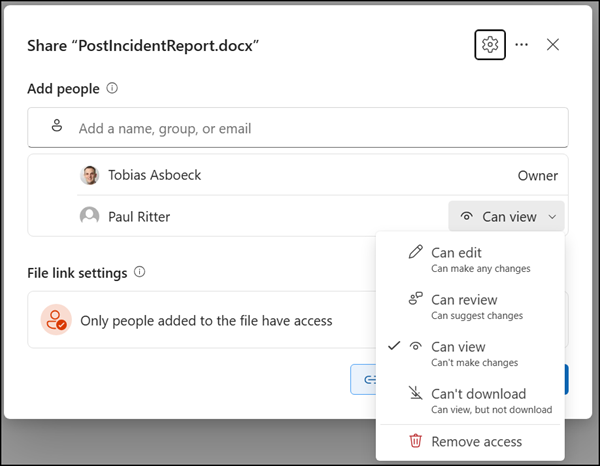Click the Add people heading
Viewport: 600px width, 466px height.
click(64, 89)
